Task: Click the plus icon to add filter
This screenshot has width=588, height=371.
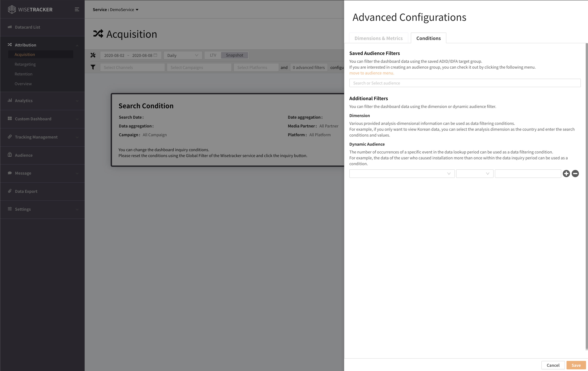Action: [566, 173]
